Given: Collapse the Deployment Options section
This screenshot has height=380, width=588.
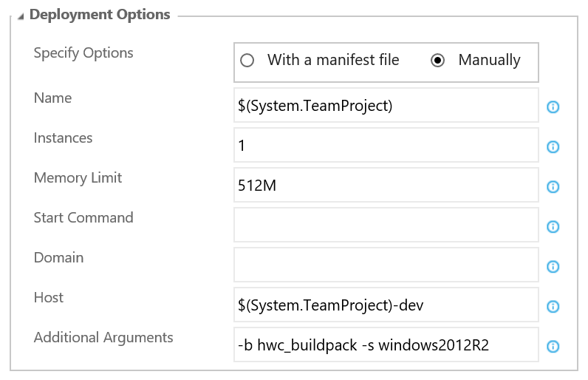Looking at the screenshot, I should coord(21,16).
